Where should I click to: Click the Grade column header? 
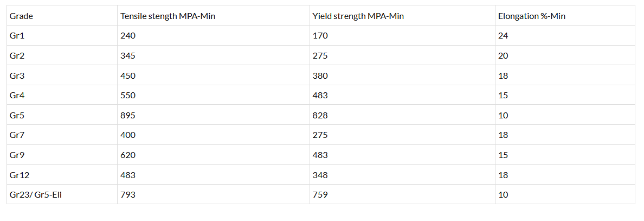[x=21, y=16]
